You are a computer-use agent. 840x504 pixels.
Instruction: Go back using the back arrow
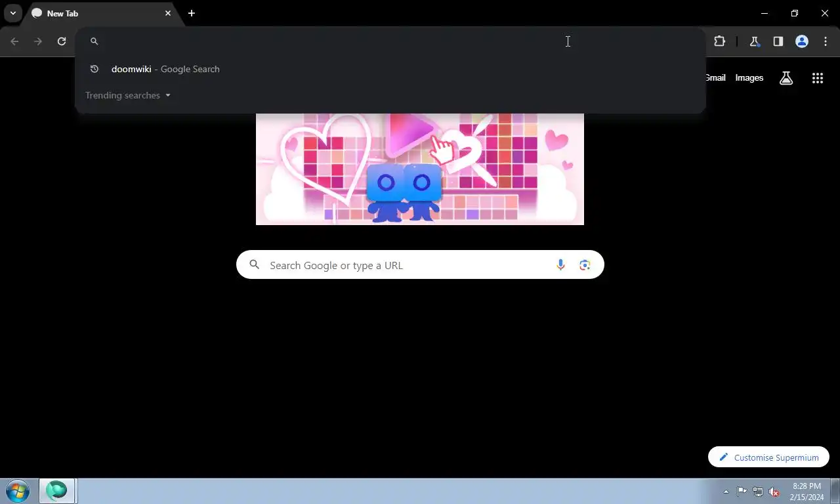[x=14, y=41]
